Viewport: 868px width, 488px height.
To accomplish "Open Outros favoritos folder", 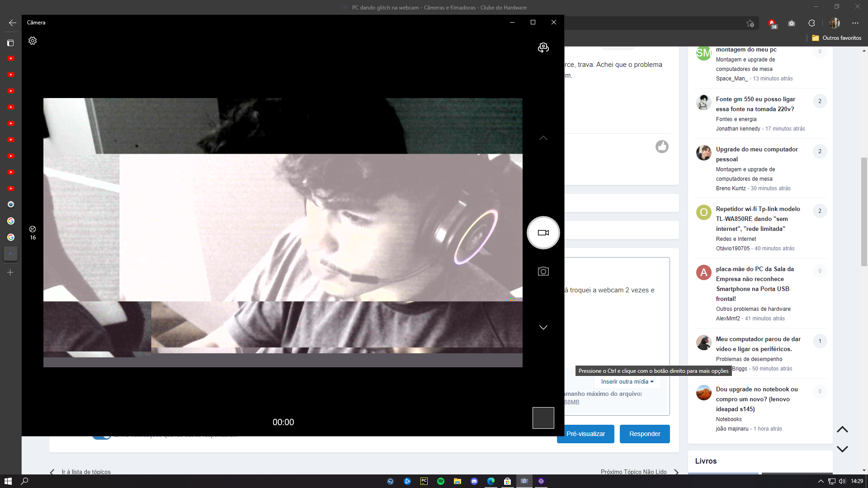I will click(x=836, y=38).
